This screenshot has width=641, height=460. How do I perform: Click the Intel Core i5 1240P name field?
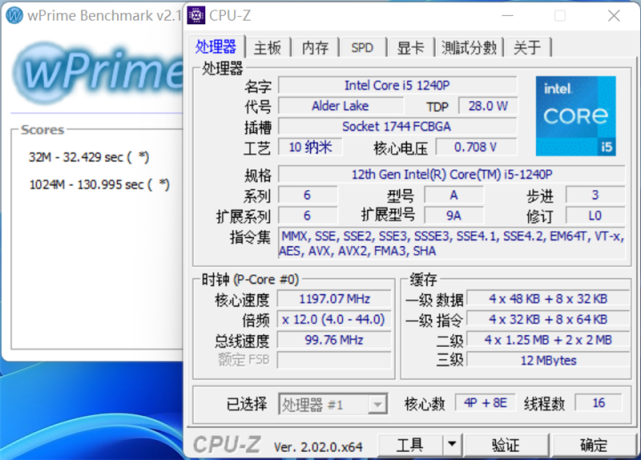point(397,85)
